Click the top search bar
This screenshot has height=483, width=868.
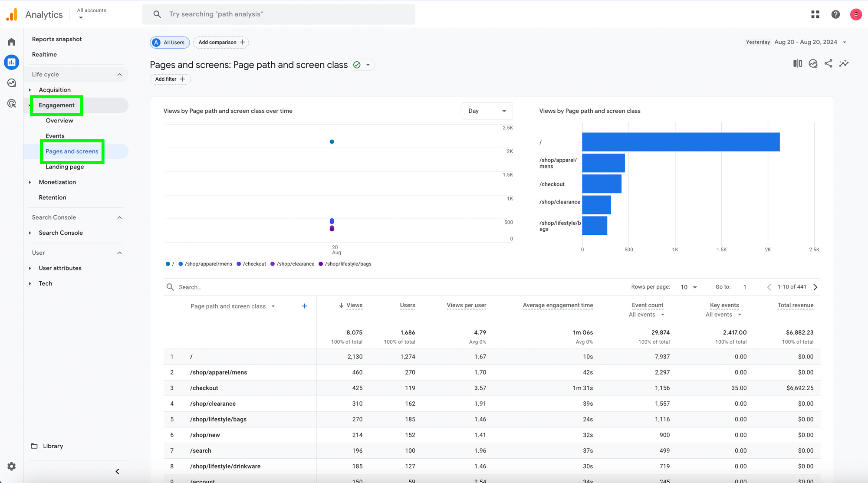(279, 14)
